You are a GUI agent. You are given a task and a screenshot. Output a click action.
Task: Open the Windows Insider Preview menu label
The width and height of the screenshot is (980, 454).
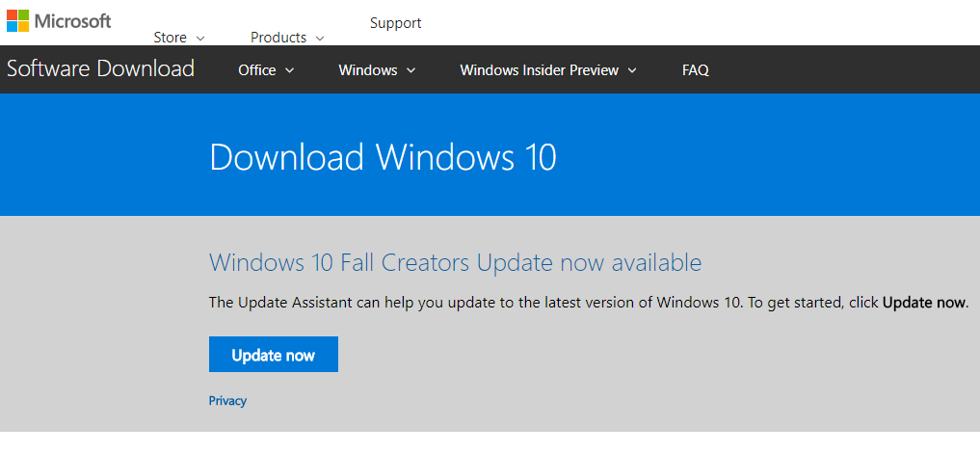tap(539, 70)
